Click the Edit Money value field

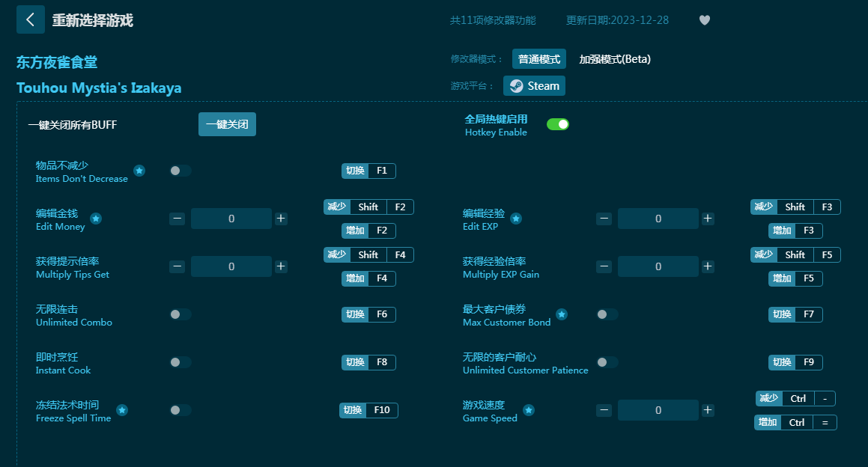click(231, 219)
